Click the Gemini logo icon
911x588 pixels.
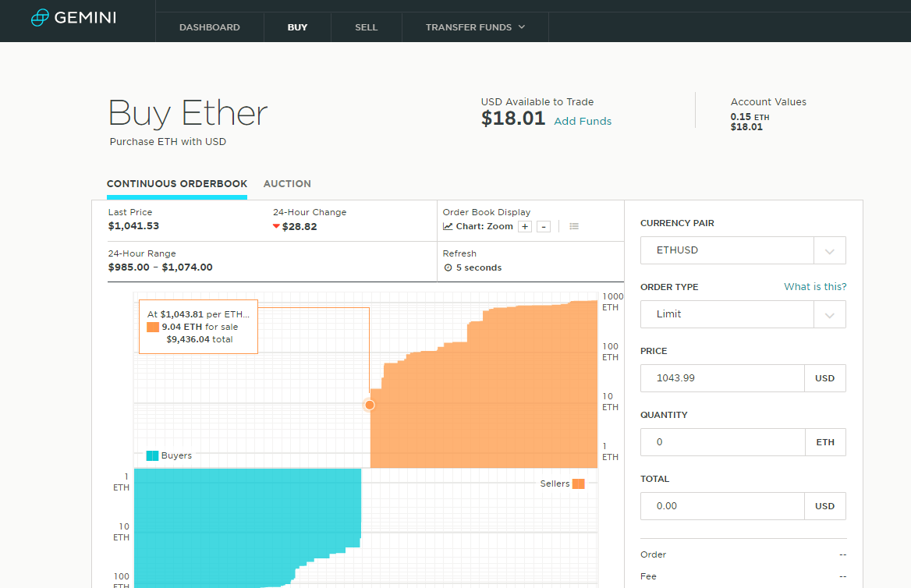[40, 17]
